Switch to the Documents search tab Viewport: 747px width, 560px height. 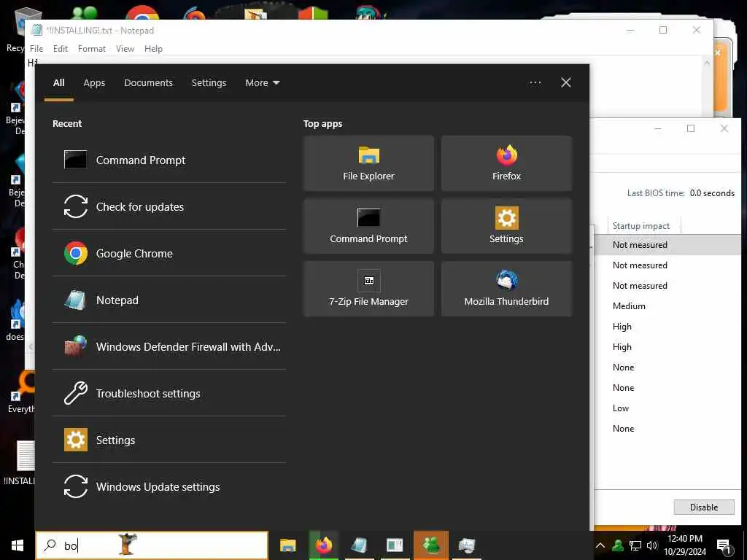(148, 83)
